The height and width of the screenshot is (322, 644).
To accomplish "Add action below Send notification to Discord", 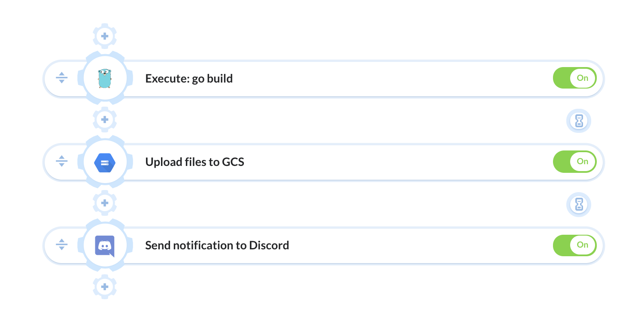I will click(105, 287).
